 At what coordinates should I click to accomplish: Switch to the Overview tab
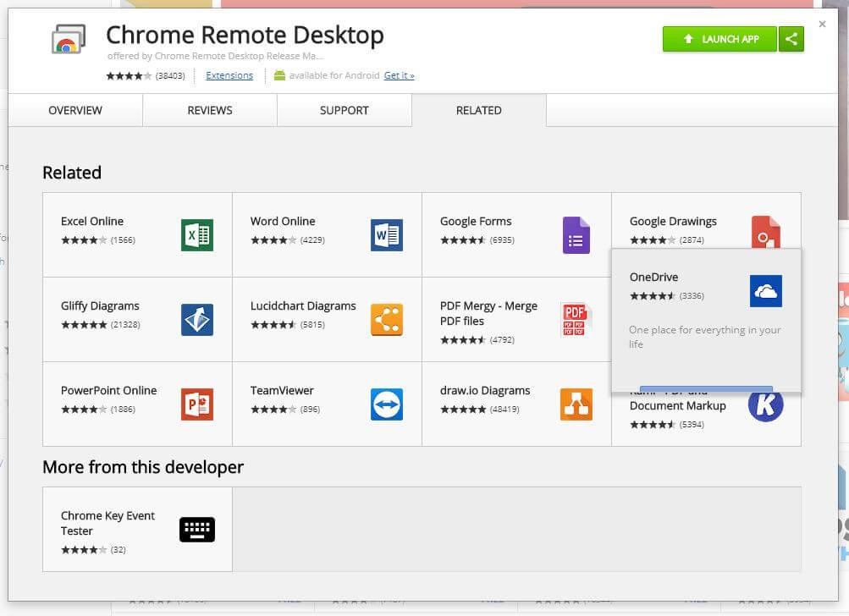(75, 111)
